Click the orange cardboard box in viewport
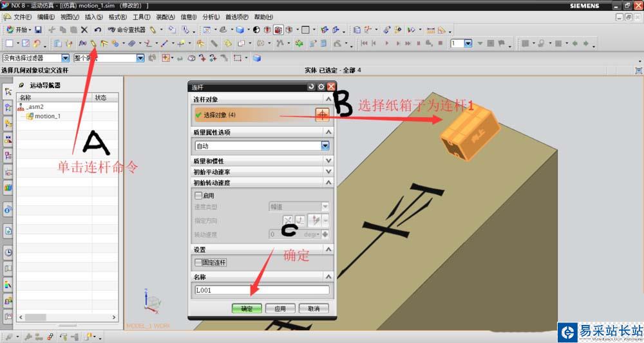Viewport: 644px width, 343px height. point(469,132)
